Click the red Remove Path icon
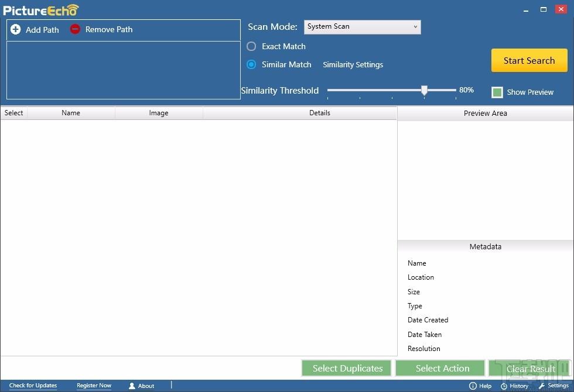The height and width of the screenshot is (392, 574). click(75, 29)
